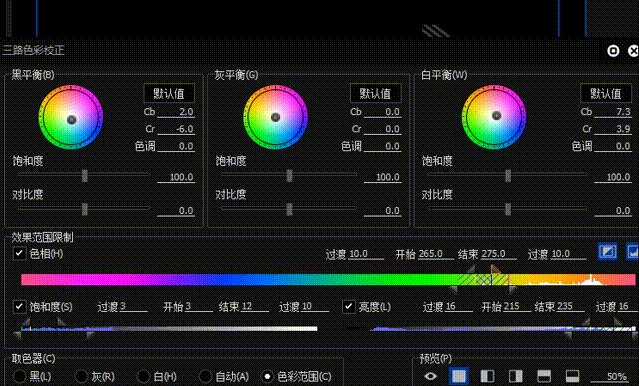This screenshot has width=639, height=386.
Task: Click the gray balance color wheel
Action: 275,117
